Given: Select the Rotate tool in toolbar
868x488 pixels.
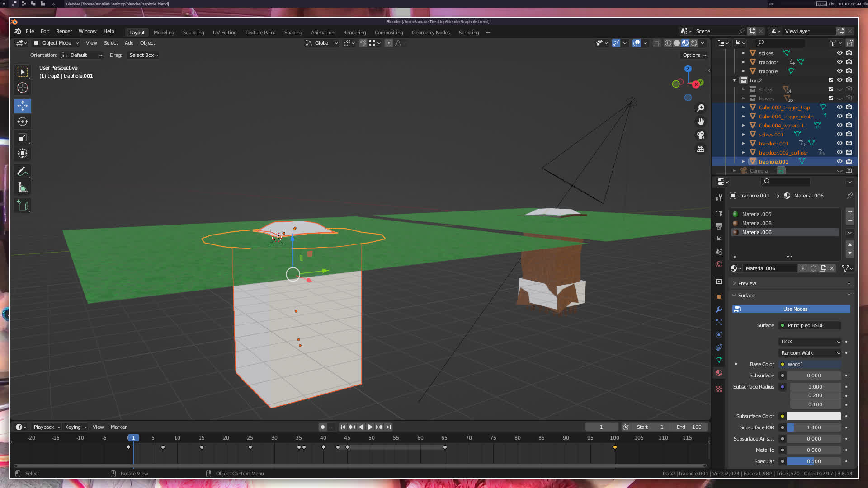Looking at the screenshot, I should 23,122.
